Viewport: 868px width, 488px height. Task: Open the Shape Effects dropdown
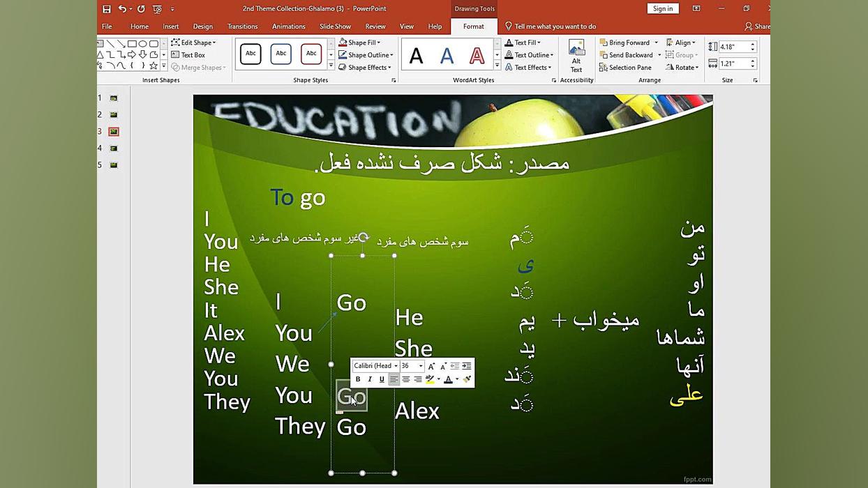pyautogui.click(x=365, y=68)
